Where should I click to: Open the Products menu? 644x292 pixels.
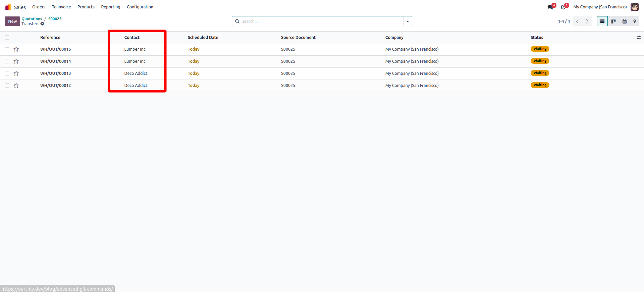[86, 7]
